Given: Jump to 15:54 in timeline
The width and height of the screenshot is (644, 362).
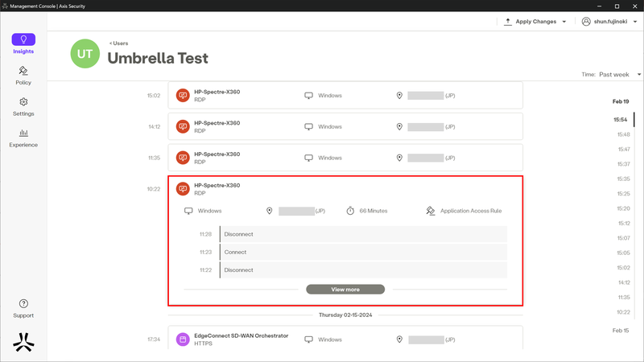Looking at the screenshot, I should [620, 119].
